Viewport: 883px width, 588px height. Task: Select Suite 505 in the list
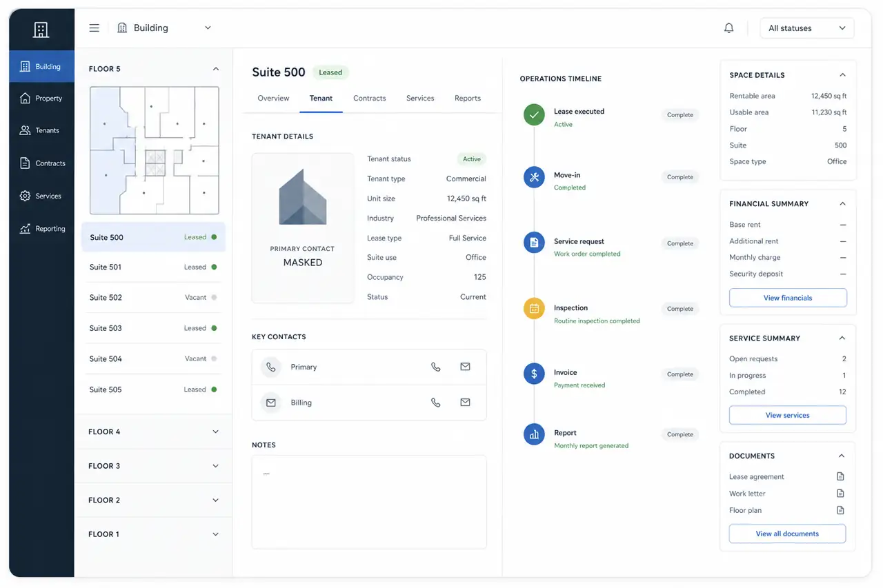coord(153,389)
